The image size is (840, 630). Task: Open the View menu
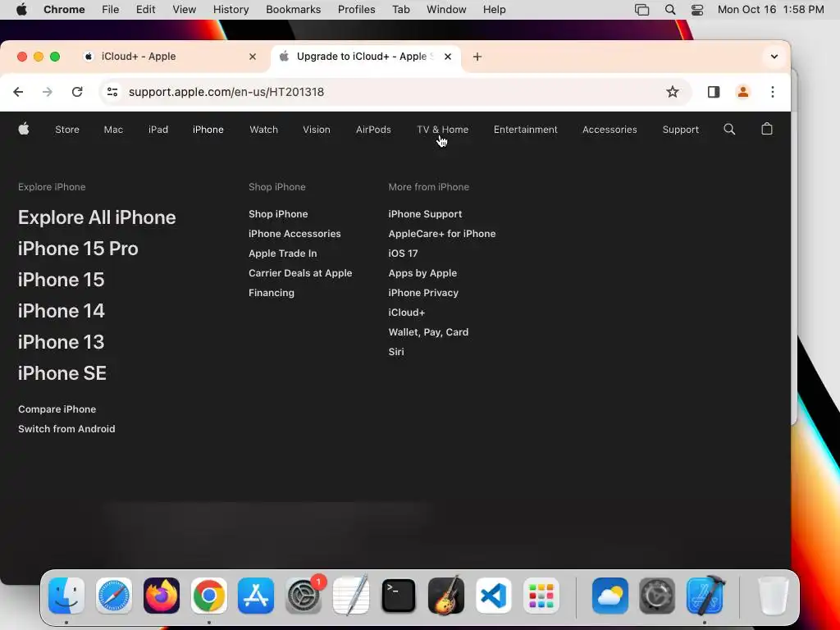(185, 10)
